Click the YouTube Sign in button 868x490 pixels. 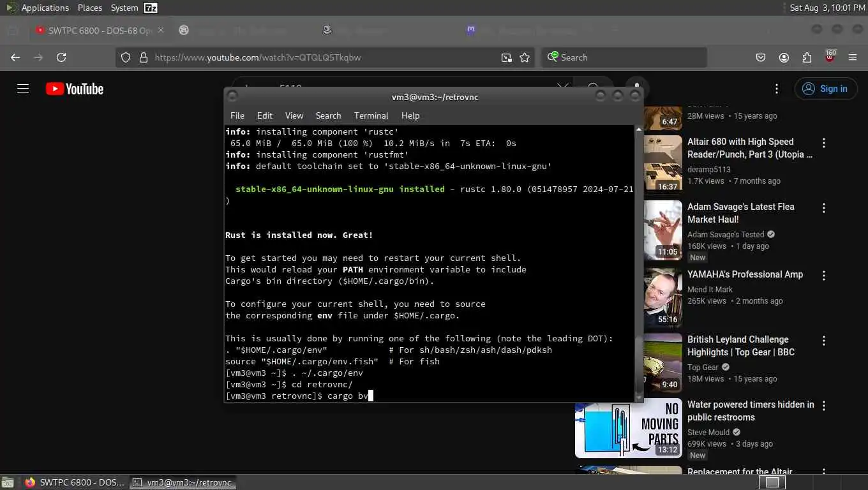(x=826, y=89)
